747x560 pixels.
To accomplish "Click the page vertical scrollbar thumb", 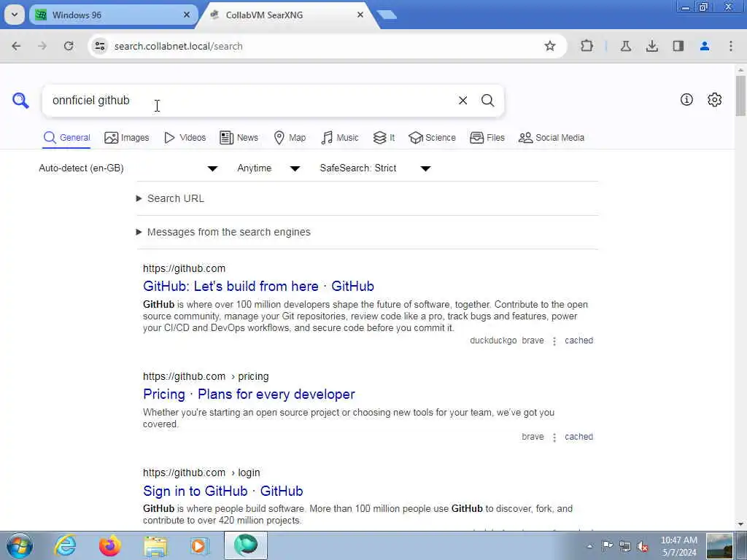I will click(740, 96).
